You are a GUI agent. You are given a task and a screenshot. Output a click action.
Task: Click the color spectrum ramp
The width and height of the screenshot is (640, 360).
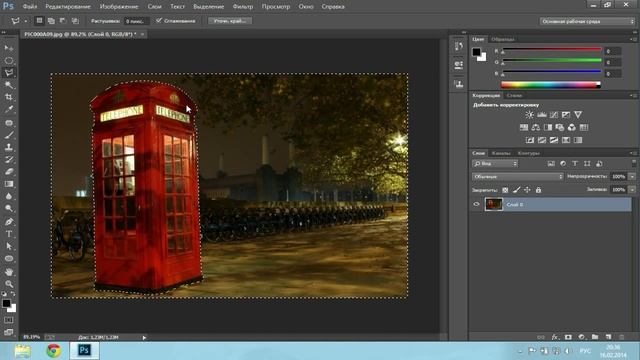pos(551,85)
